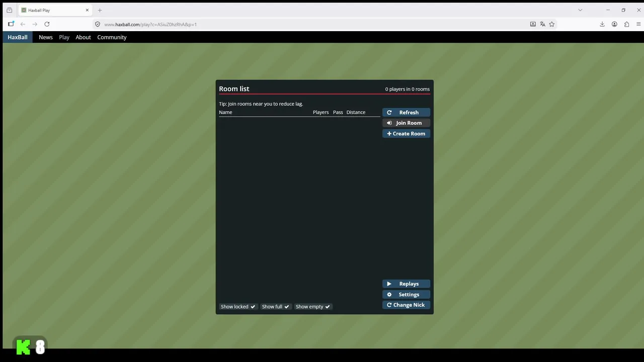Toggle the Show empty filter
Screen dimensions: 644x362
click(313, 307)
